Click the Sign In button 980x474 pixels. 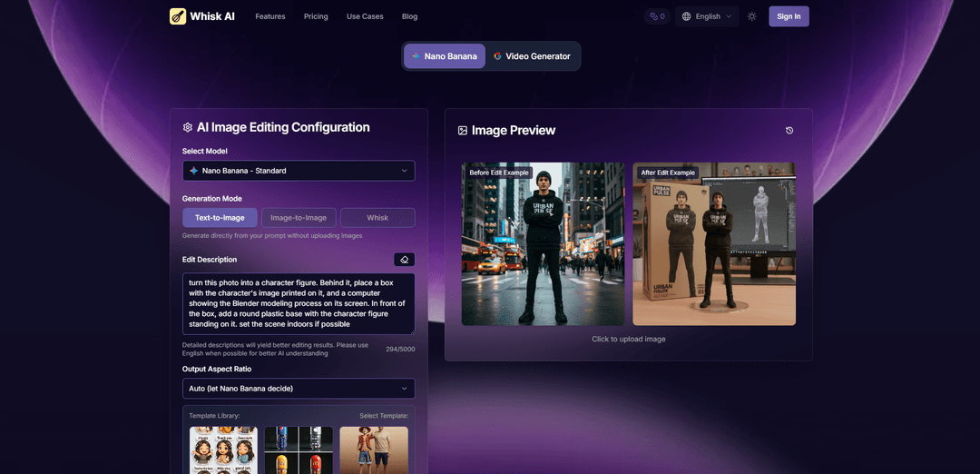tap(789, 16)
